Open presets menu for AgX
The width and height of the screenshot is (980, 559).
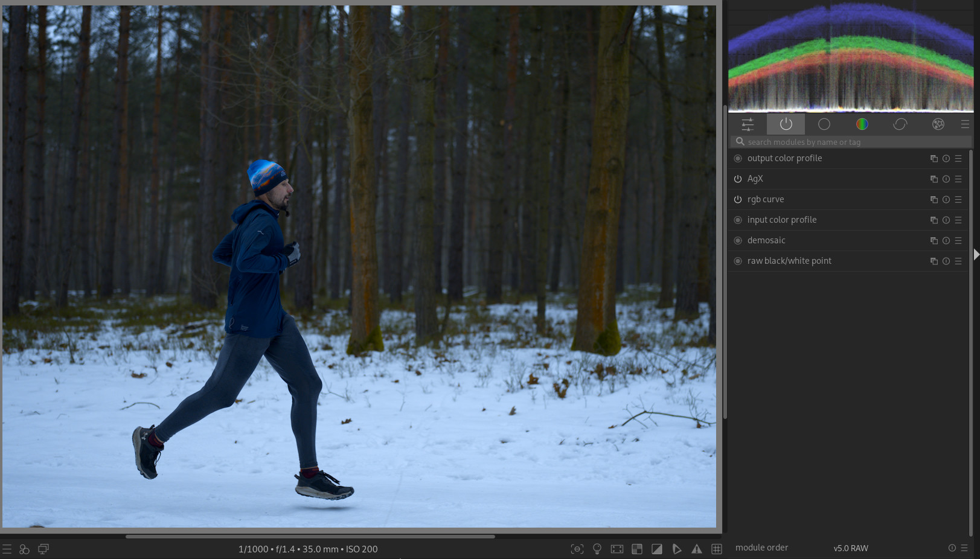click(x=958, y=179)
